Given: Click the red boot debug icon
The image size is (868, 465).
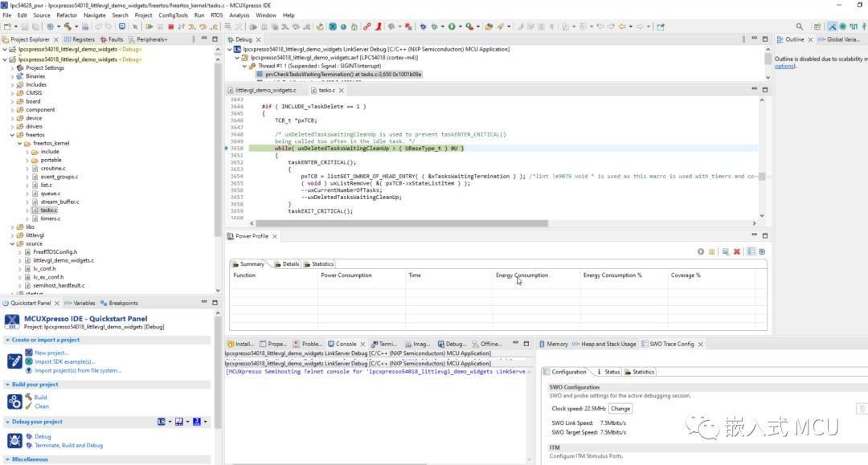Looking at the screenshot, I should [379, 27].
